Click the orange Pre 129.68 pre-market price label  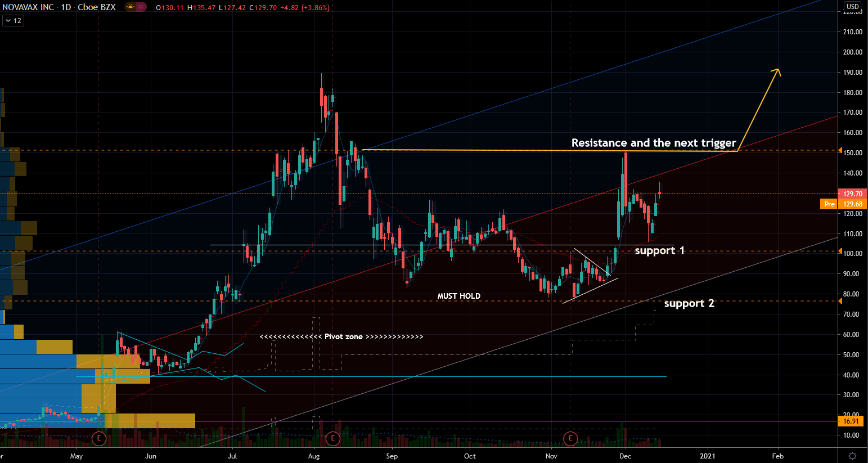(844, 204)
